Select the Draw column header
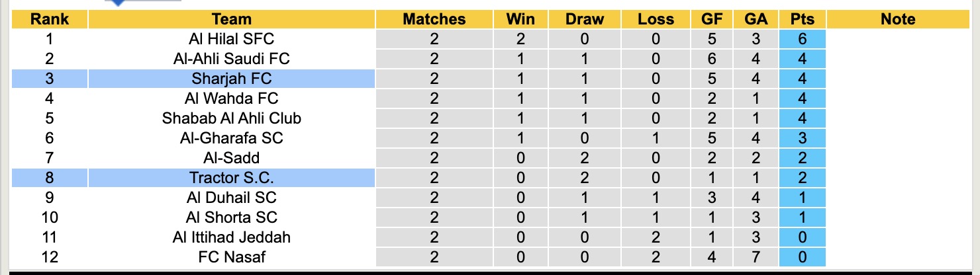The width and height of the screenshot is (980, 275). pos(585,19)
